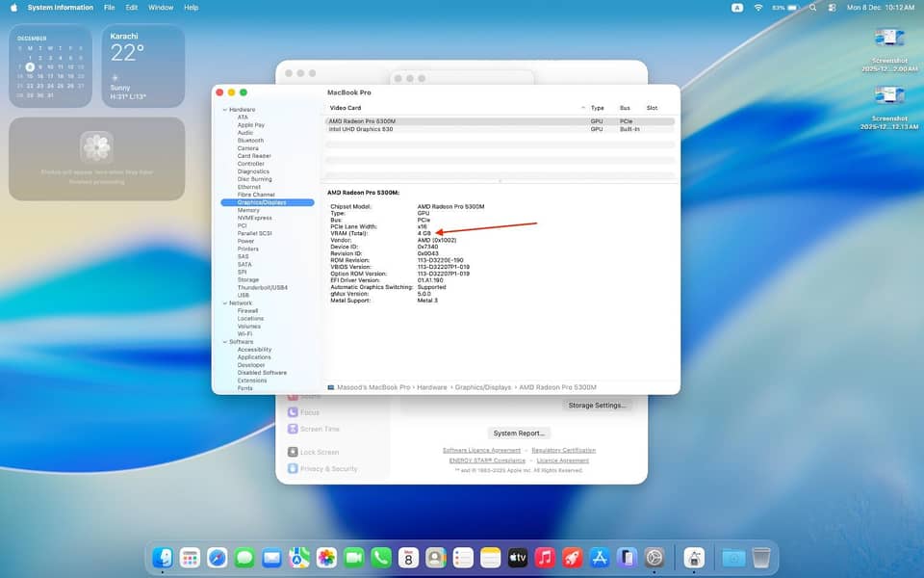Open Safari from the dock
Viewport: 924px width, 578px height.
tap(218, 558)
